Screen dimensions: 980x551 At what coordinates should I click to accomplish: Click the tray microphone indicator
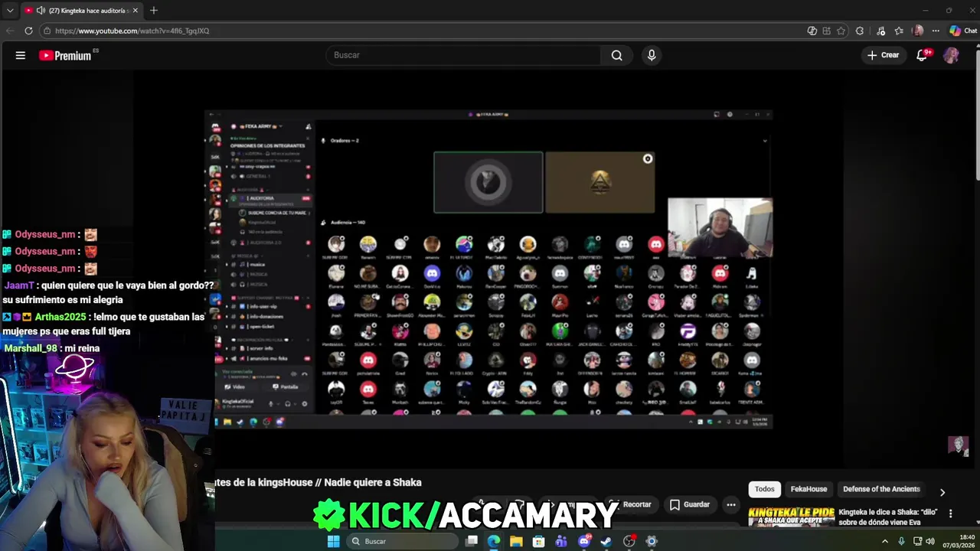coord(903,541)
